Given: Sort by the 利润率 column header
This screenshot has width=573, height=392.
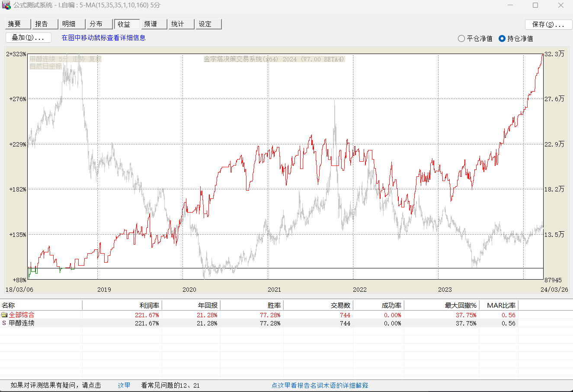Looking at the screenshot, I should pyautogui.click(x=122, y=305).
